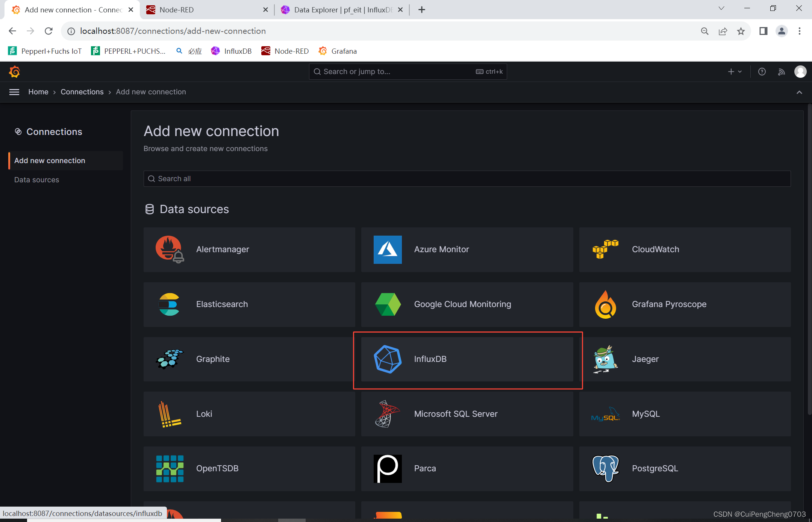View site information icon in address bar
Screen dimensions: 812x522
(71, 31)
